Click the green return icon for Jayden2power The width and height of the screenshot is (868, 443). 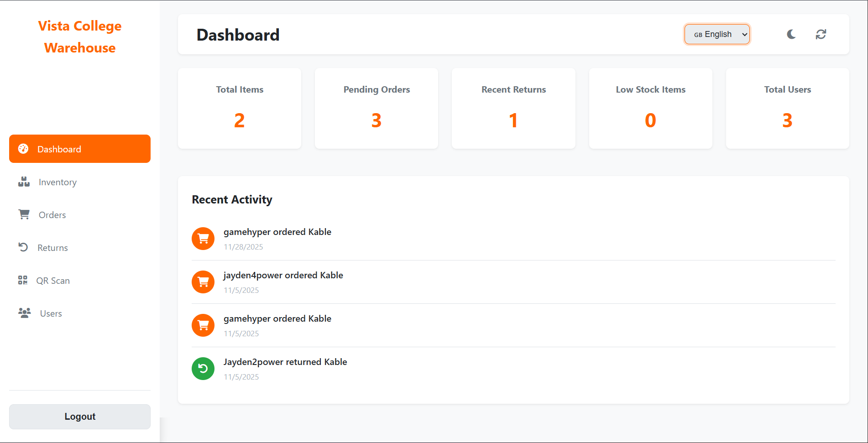coord(203,369)
